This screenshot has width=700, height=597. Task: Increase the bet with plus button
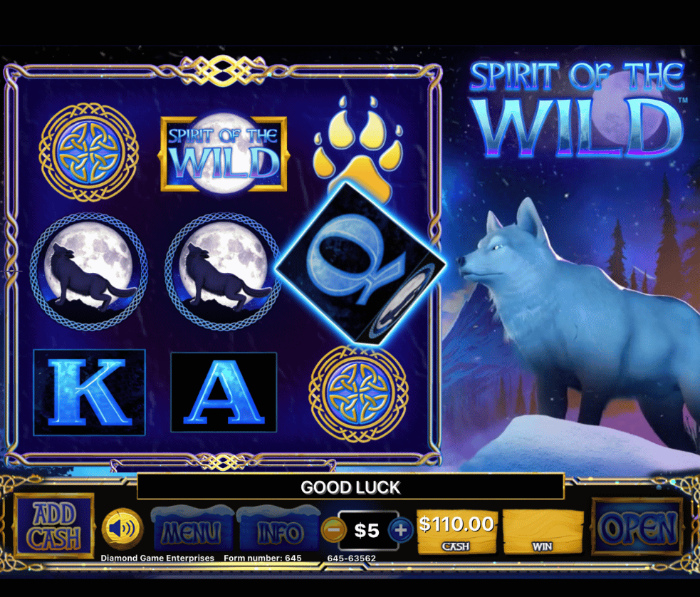400,530
